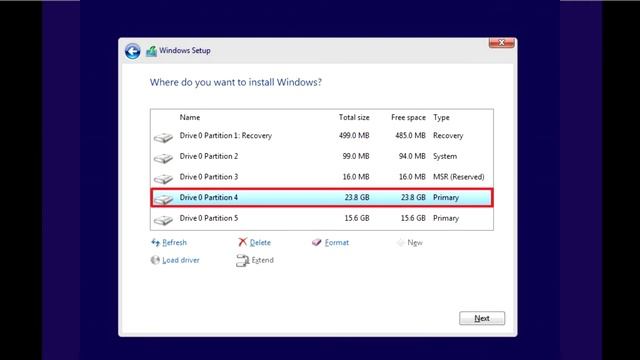Click the System type cell
This screenshot has width=640, height=360.
[x=445, y=156]
